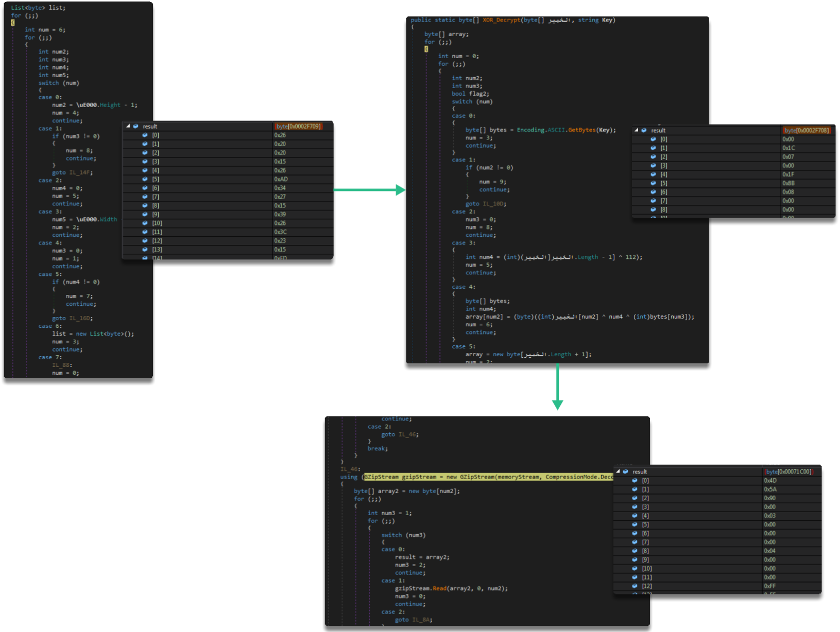
Task: Click field icon of index [12] valued 0xFF
Action: 635,586
